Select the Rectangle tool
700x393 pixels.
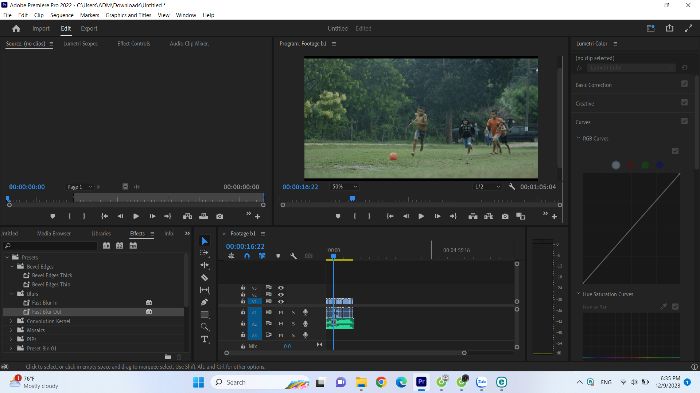click(x=204, y=314)
